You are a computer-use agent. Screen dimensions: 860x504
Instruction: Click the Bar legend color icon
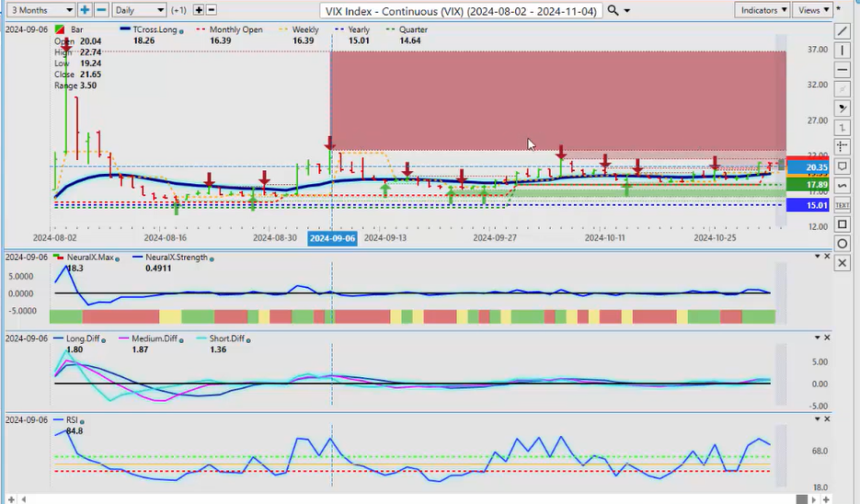(59, 29)
